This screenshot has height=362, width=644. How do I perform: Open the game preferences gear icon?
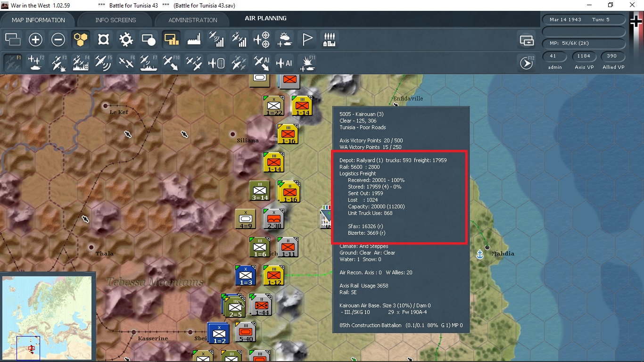[x=126, y=40]
